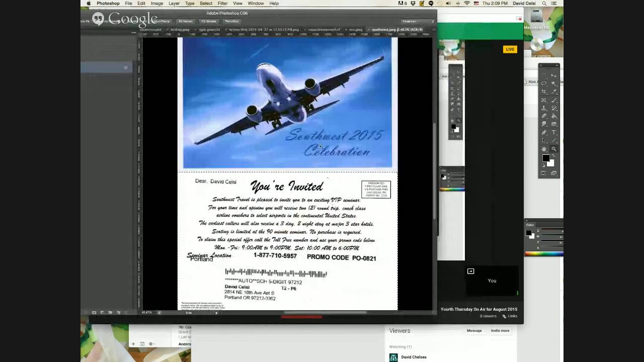This screenshot has height=362, width=644.
Task: Open background color picker in toolbar
Action: click(x=551, y=163)
